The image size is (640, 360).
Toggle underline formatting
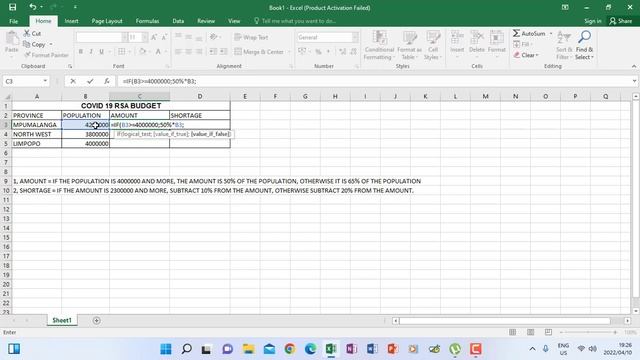tap(101, 51)
